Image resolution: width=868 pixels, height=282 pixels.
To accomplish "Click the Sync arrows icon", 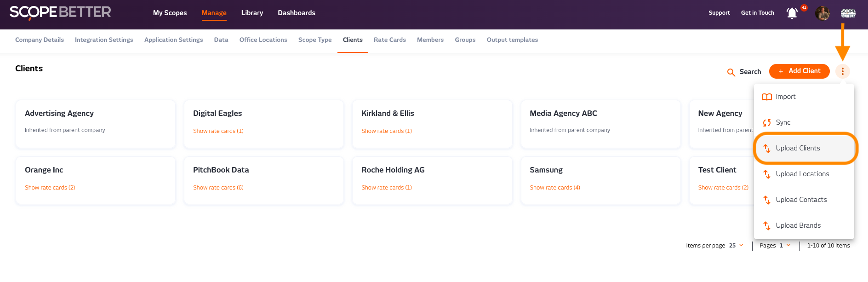I will [x=766, y=123].
